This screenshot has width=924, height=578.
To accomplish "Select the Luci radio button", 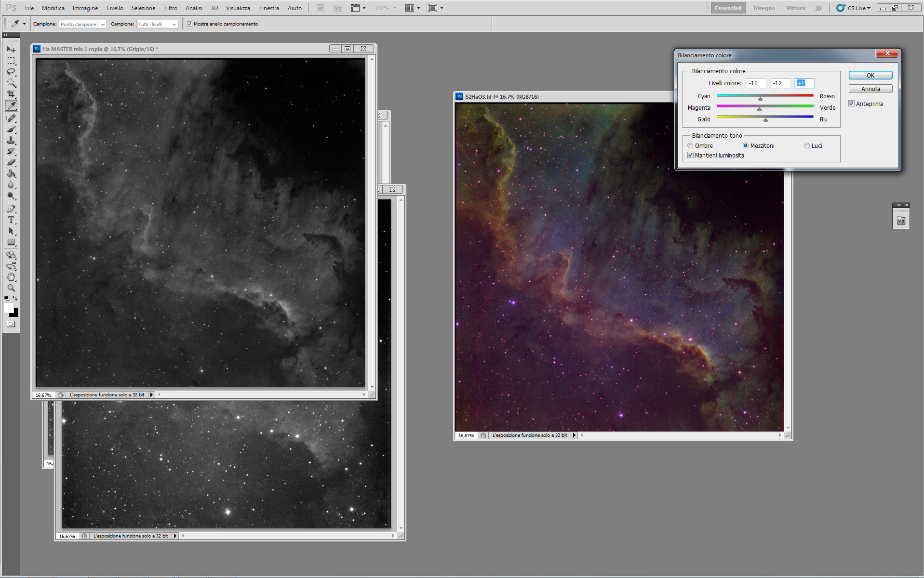I will coord(806,145).
